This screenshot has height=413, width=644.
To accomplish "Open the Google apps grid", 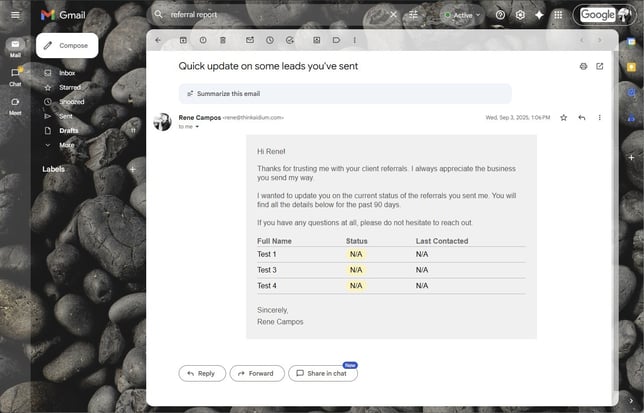I will coord(558,15).
